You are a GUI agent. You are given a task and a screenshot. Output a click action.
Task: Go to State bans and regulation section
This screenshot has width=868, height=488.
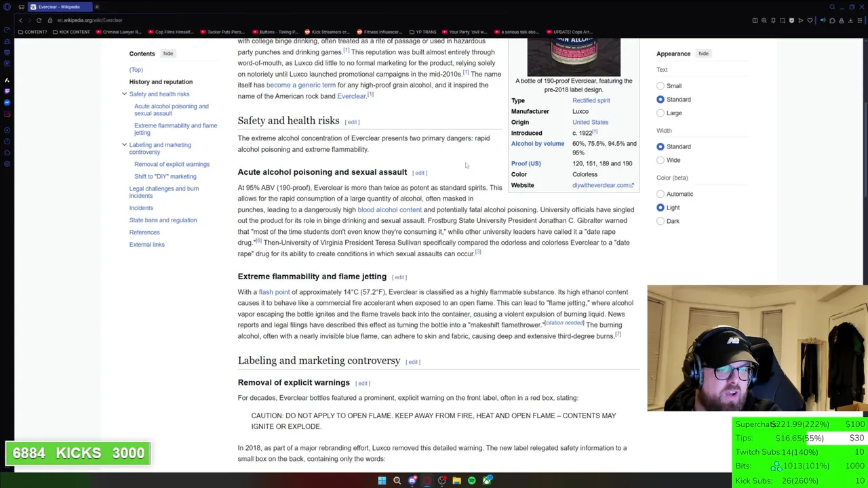(163, 220)
